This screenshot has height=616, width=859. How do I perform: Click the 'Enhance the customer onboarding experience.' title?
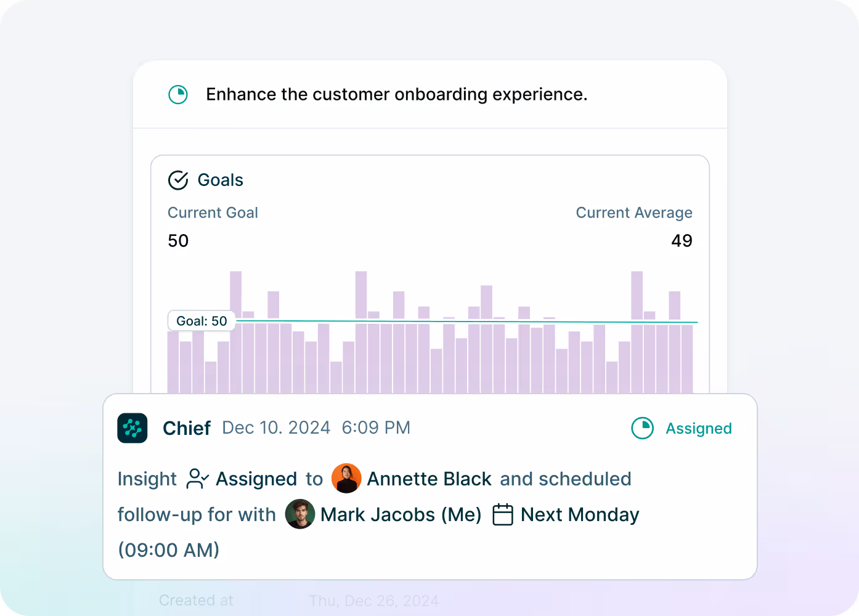[x=397, y=94]
